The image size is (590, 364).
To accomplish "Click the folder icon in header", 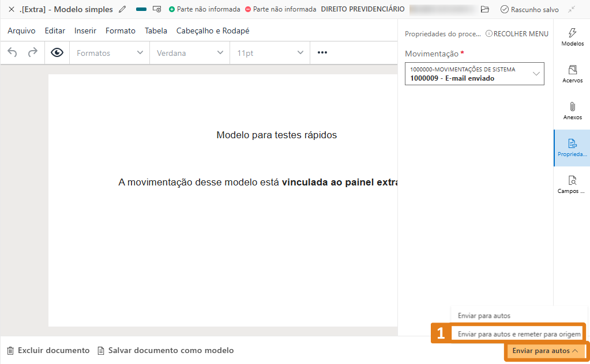I will [485, 10].
